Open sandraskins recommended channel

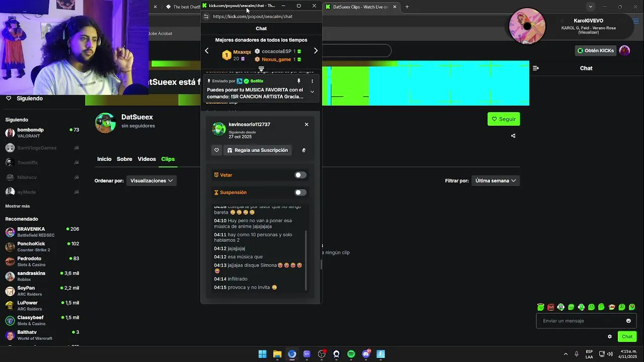pos(42,276)
